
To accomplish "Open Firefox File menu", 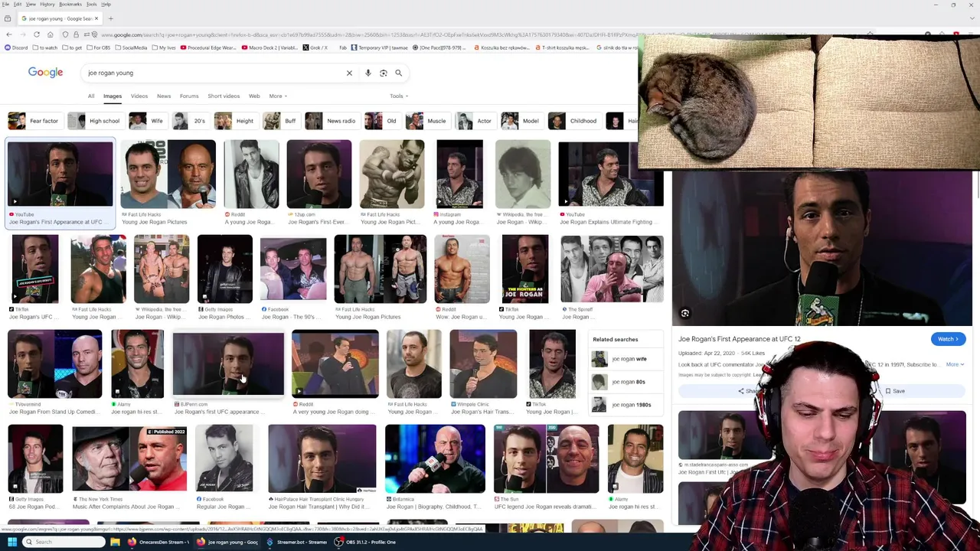I will click(x=5, y=4).
